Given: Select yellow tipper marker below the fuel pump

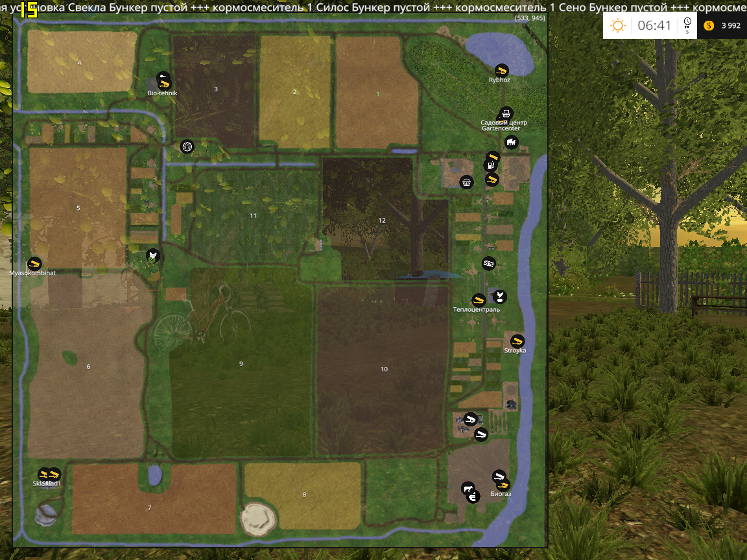Looking at the screenshot, I should click(x=492, y=180).
